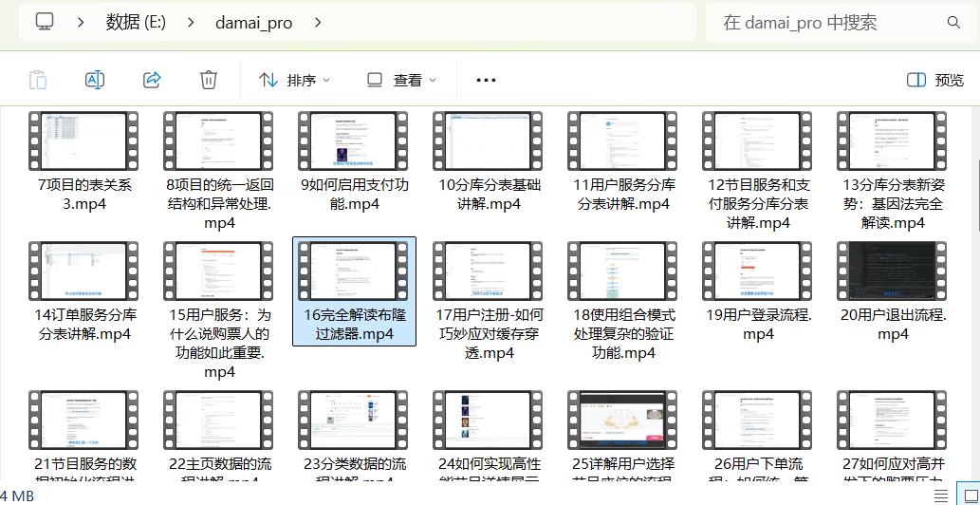The height and width of the screenshot is (505, 980).
Task: Click damai_pro in the breadcrumb path
Action: click(253, 23)
